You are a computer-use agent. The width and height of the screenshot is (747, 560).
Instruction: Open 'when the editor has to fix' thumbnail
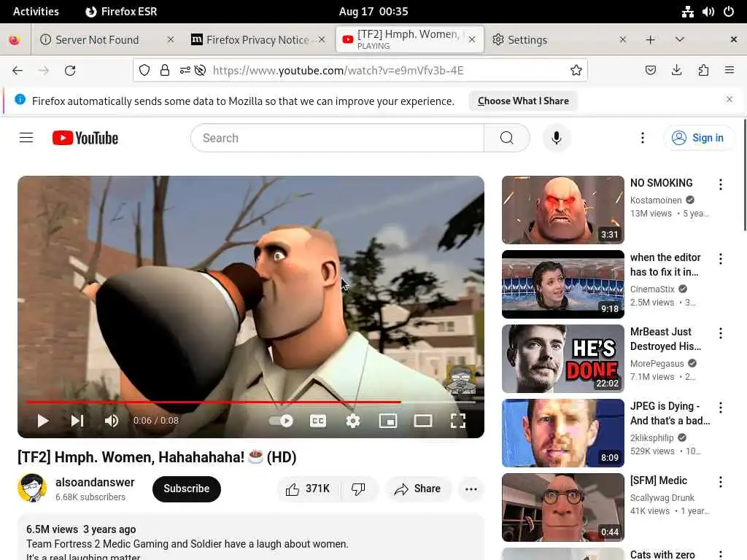[562, 284]
